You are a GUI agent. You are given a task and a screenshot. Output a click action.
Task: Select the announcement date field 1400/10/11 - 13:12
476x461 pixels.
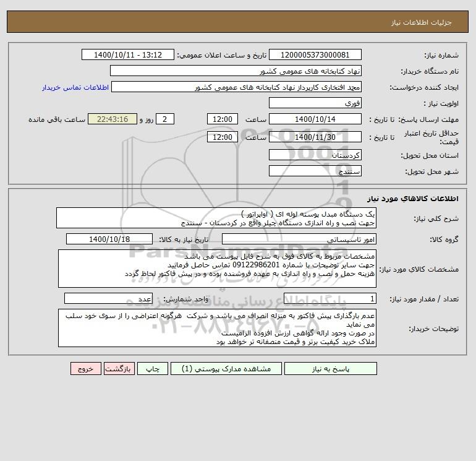tap(128, 54)
